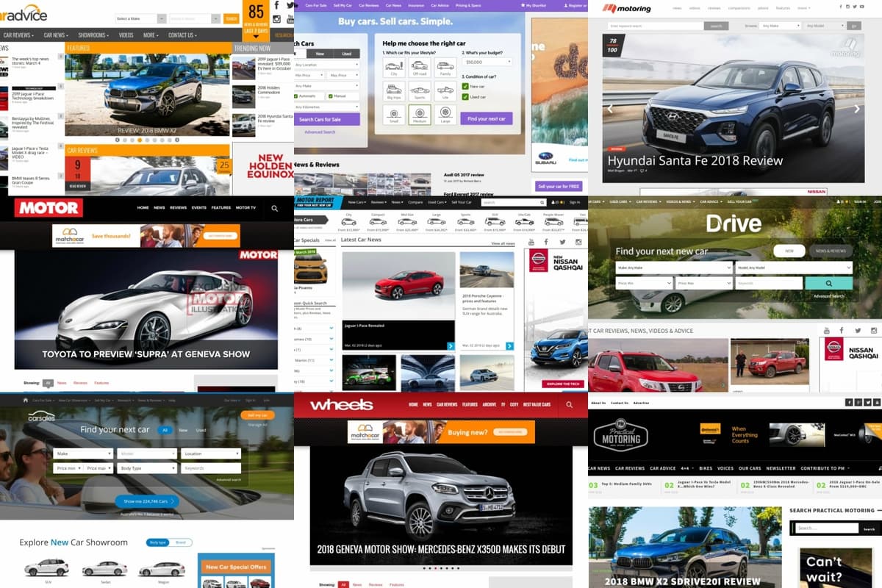Open Drive's Make: Any Make dropdown

point(674,267)
